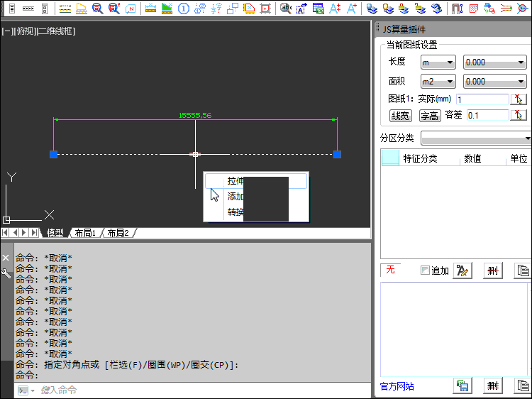
Task: Click the pick-point icon next to 实际(mm) field
Action: pyautogui.click(x=519, y=99)
